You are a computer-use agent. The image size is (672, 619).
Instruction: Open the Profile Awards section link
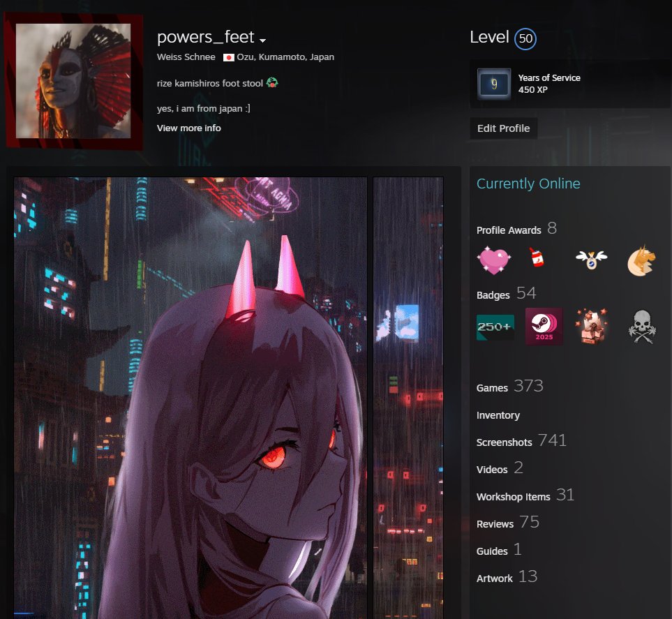[516, 229]
